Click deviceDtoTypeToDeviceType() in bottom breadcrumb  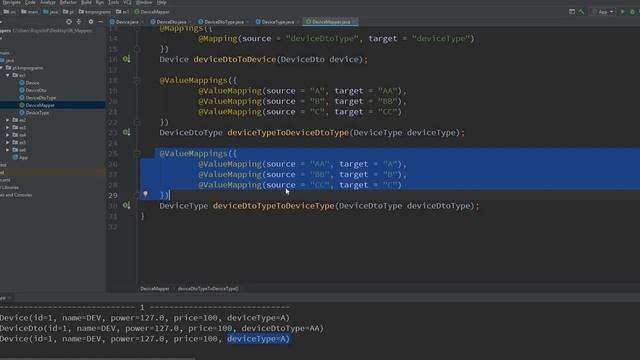[x=208, y=289]
